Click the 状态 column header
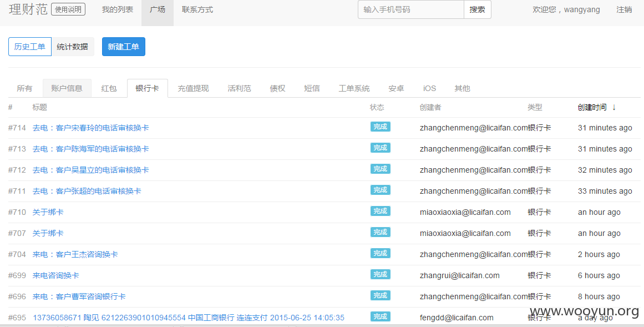The height and width of the screenshot is (327, 644). tap(377, 107)
